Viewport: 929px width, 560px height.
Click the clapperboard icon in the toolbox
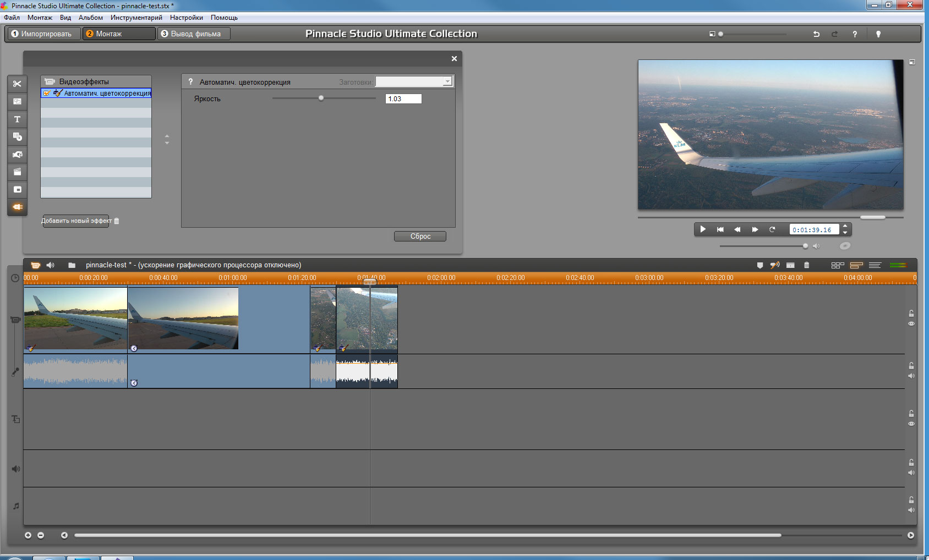(17, 172)
